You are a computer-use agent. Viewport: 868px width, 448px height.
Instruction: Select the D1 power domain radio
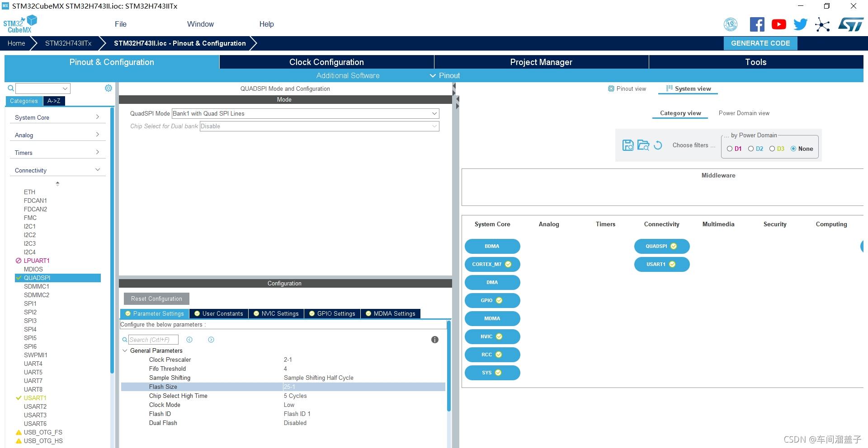(730, 149)
